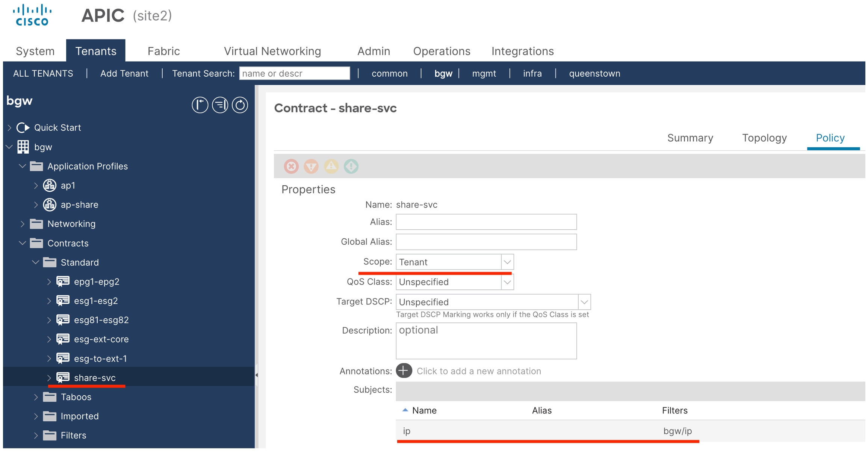Expand the Quick Start node
Viewport: 868px width, 454px height.
(10, 127)
